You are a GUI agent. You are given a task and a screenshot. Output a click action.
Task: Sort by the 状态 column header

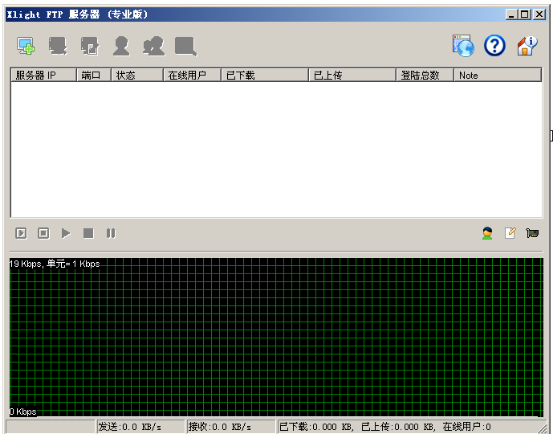[137, 75]
